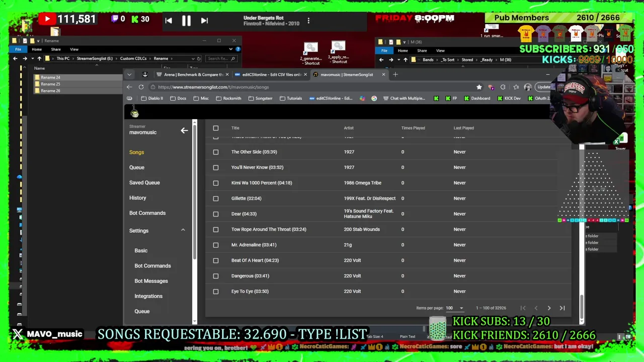644x362 pixels.
Task: Open the Items per page dropdown
Action: (x=454, y=308)
